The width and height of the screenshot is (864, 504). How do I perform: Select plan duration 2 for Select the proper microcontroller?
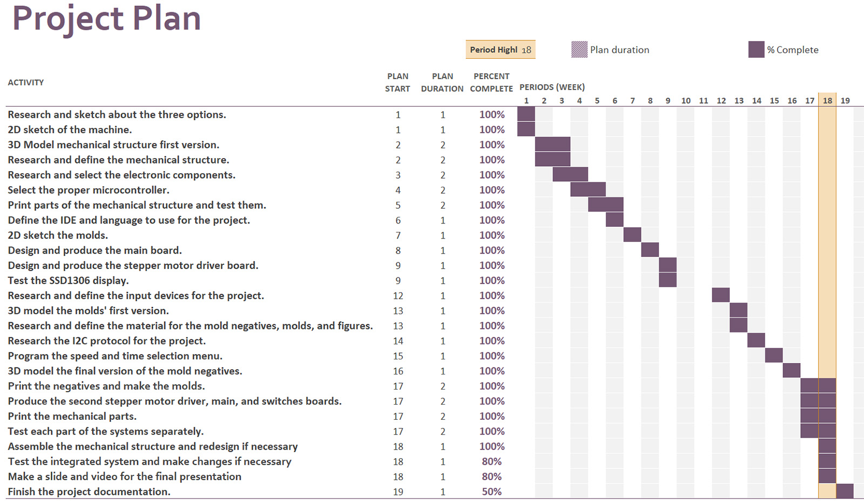(x=443, y=190)
